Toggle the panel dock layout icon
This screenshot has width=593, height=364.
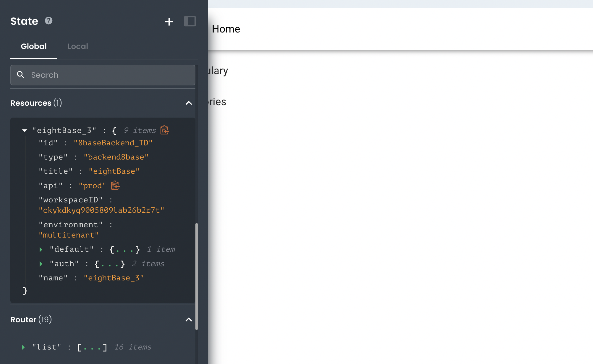[x=190, y=21]
